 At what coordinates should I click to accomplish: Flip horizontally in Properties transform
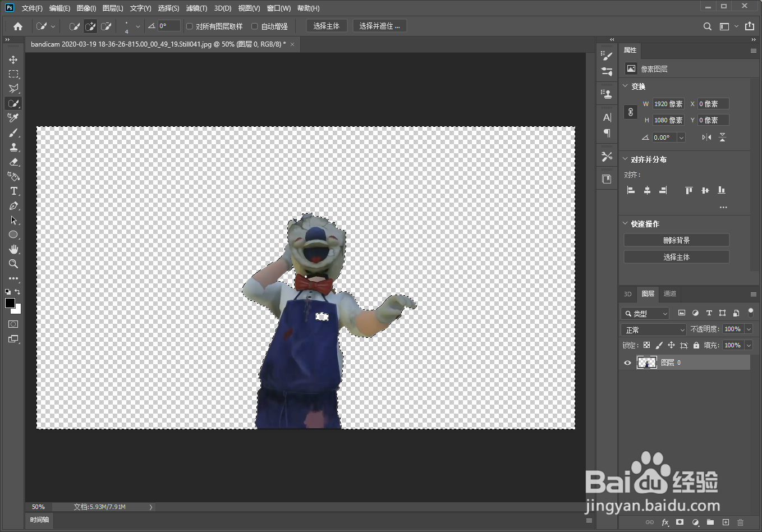(x=706, y=137)
